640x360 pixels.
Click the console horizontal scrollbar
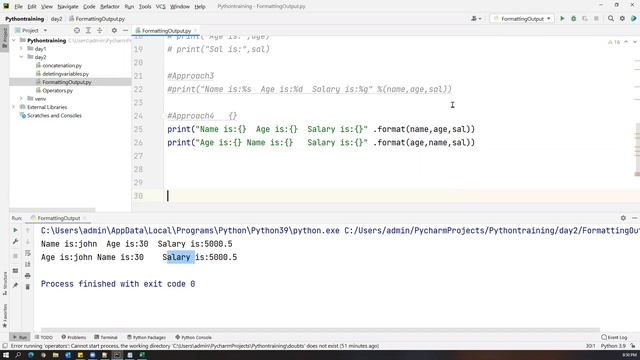(320, 330)
